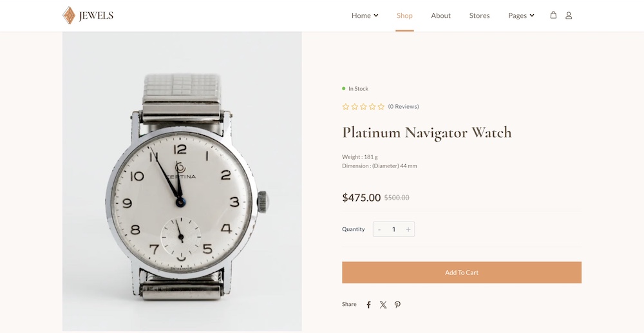Open the About page
This screenshot has height=333, width=644.
(441, 15)
